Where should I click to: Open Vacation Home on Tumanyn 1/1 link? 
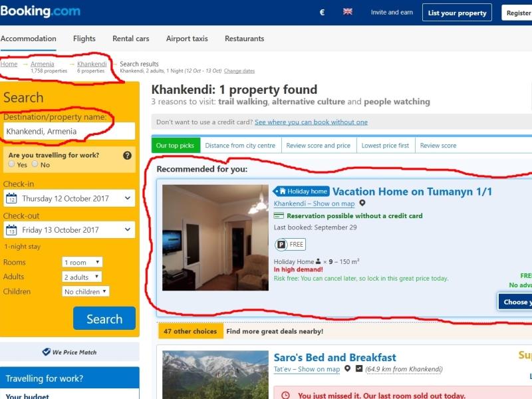click(412, 192)
